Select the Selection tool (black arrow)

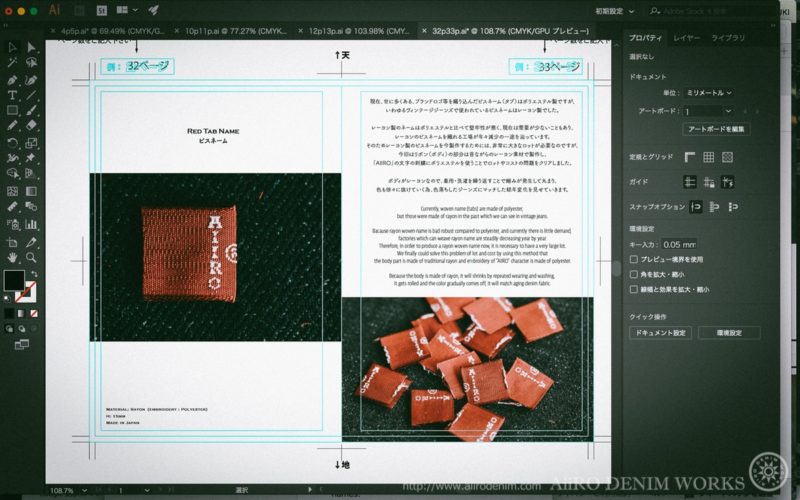pyautogui.click(x=12, y=47)
